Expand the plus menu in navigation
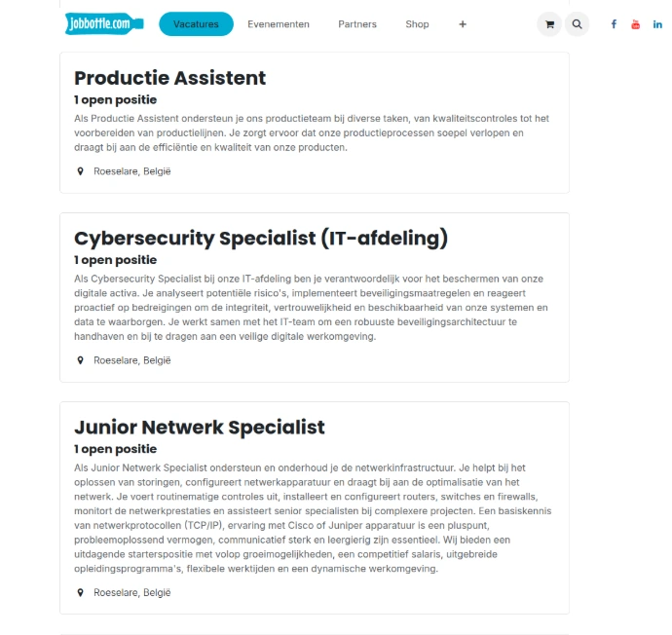The height and width of the screenshot is (635, 672). 463,24
